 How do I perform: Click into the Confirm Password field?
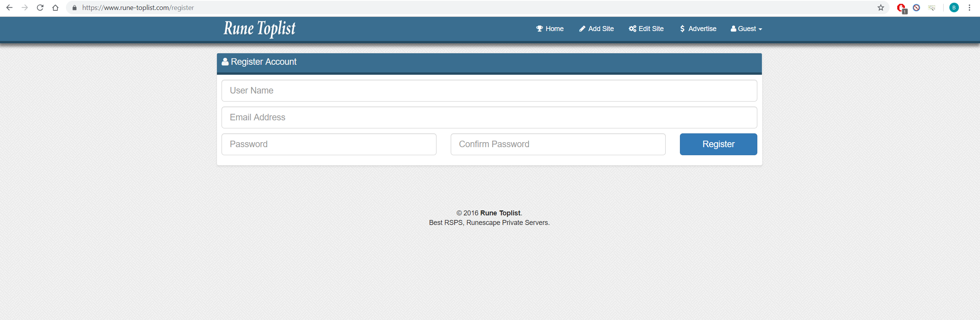[558, 144]
